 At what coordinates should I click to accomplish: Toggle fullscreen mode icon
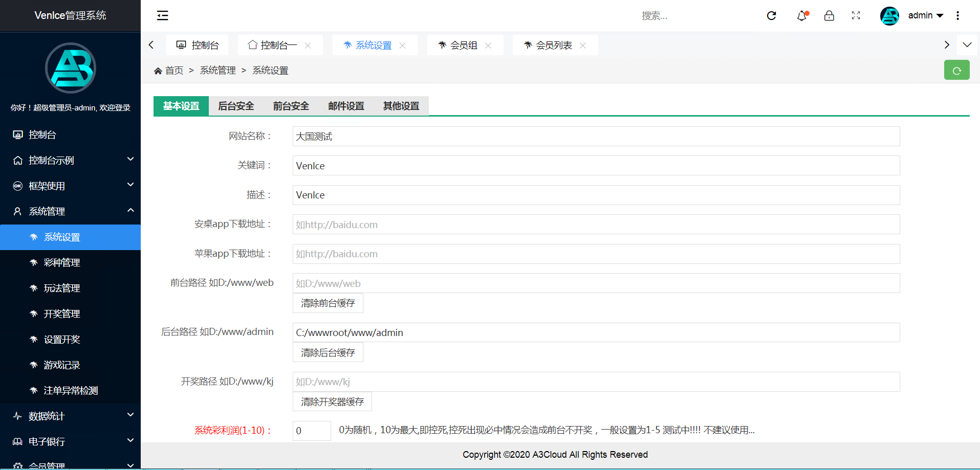(x=856, y=15)
